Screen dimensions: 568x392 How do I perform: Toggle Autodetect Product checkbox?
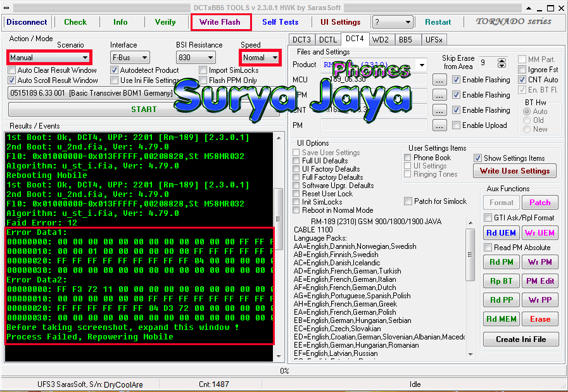click(115, 70)
